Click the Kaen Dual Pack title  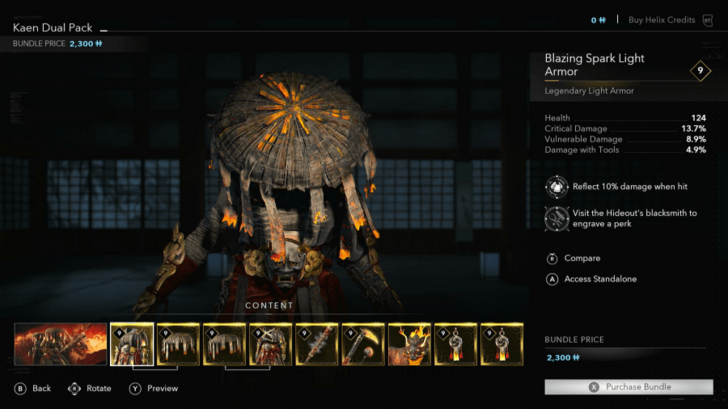(x=52, y=28)
